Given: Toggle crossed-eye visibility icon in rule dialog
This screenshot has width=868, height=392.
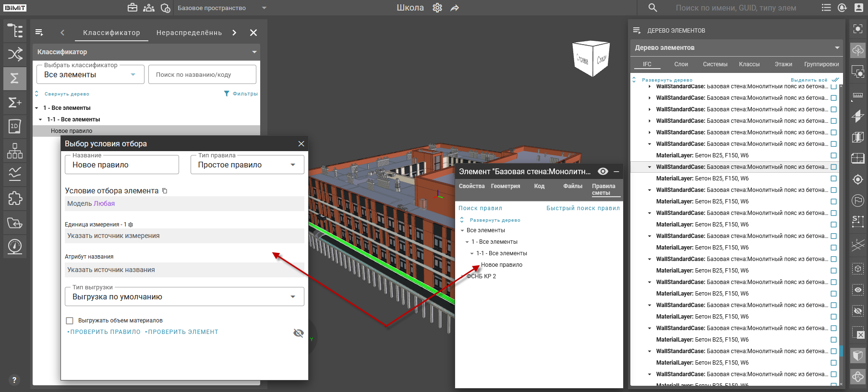Looking at the screenshot, I should [x=298, y=333].
